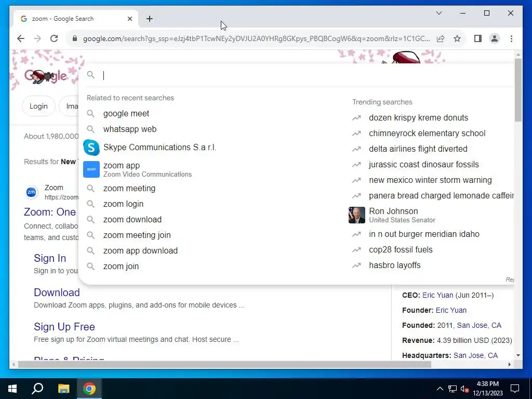Screen dimensions: 532x399
Task: Select the 'zoom app download' suggestion
Action: click(x=140, y=251)
